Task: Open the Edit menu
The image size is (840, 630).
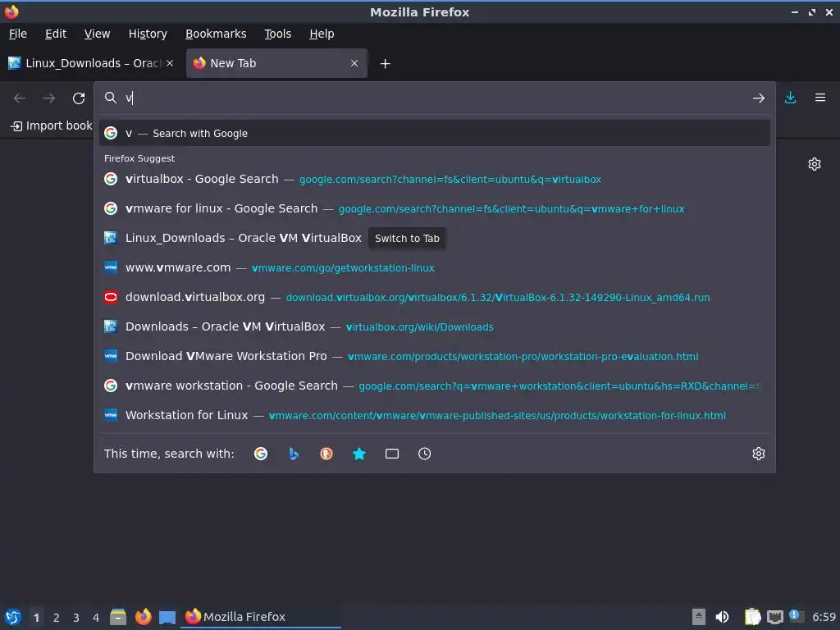Action: [x=56, y=34]
